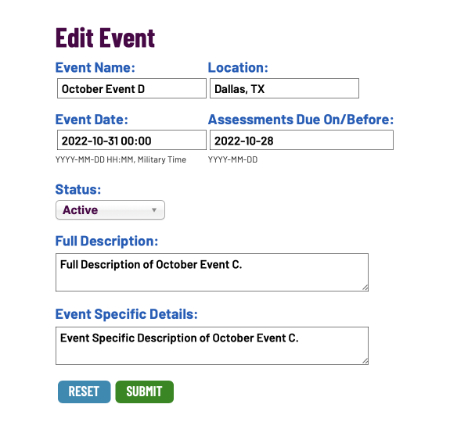Click the Assessments Due On/Before date field
Viewport: 450px width, 422px height.
click(302, 140)
